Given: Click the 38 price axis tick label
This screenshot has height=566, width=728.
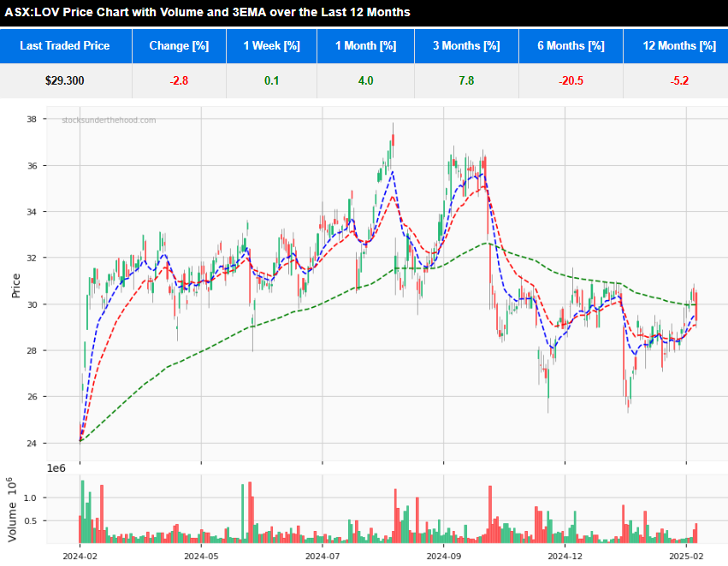Looking at the screenshot, I should [x=32, y=119].
